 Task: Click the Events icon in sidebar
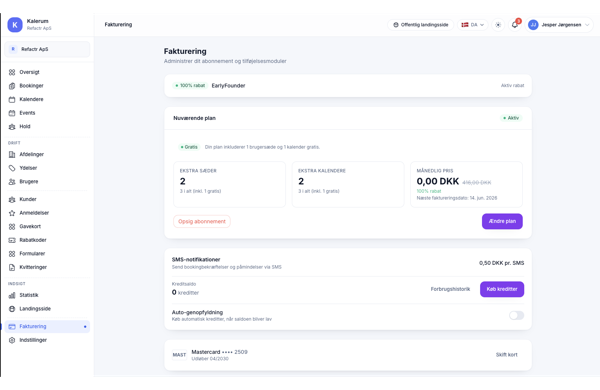click(x=12, y=113)
